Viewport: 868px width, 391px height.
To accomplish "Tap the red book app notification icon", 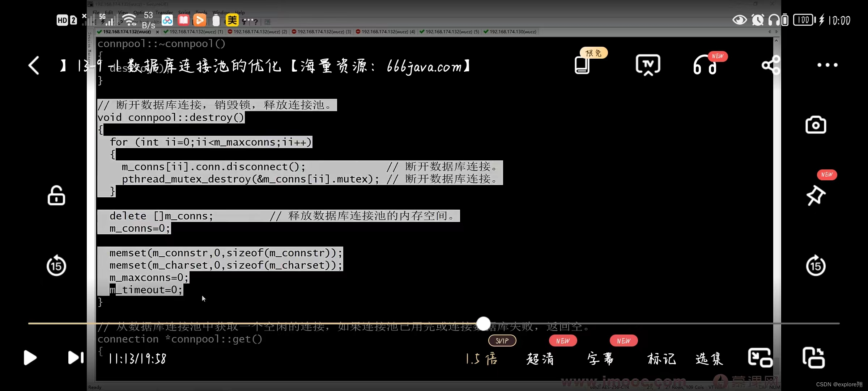I will pos(183,20).
